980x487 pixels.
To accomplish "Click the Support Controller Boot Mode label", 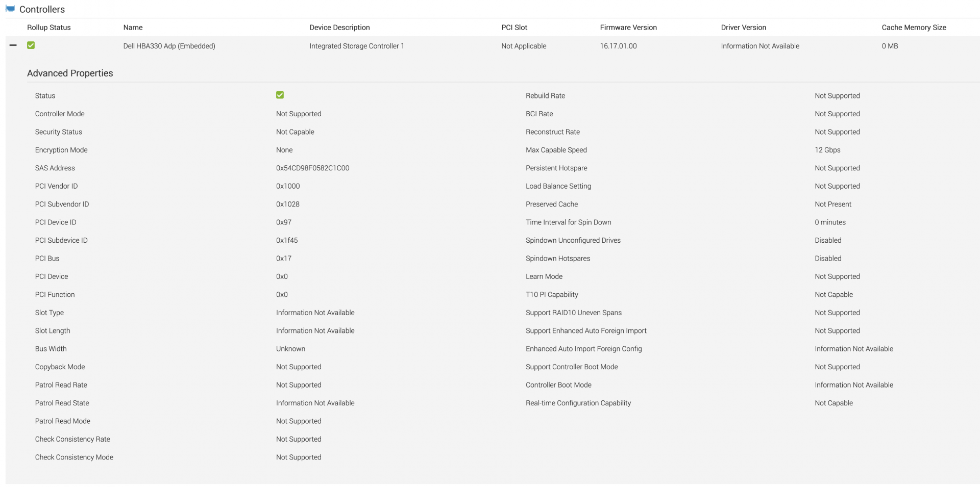I will 572,367.
